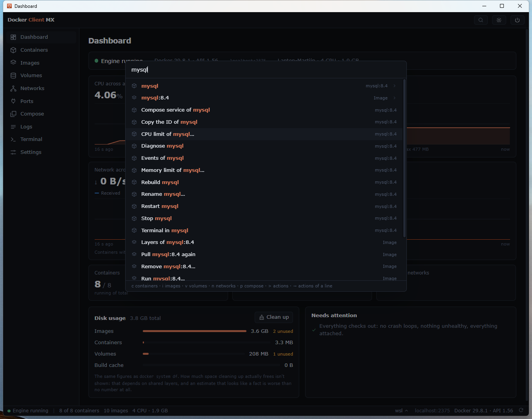Viewport: 532px width, 419px height.
Task: Click 8 of 8 containers in status bar
Action: coord(79,411)
